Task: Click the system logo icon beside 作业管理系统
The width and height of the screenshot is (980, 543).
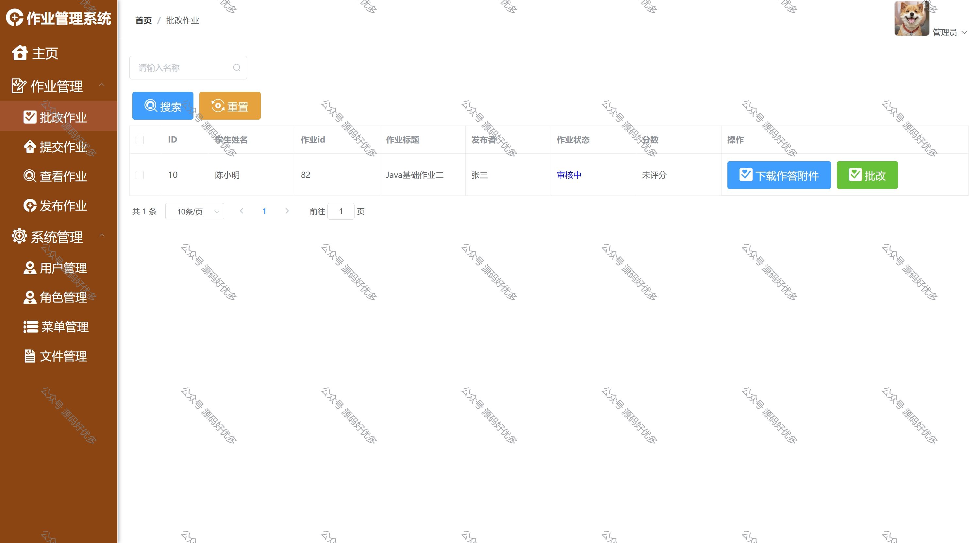Action: [x=14, y=18]
